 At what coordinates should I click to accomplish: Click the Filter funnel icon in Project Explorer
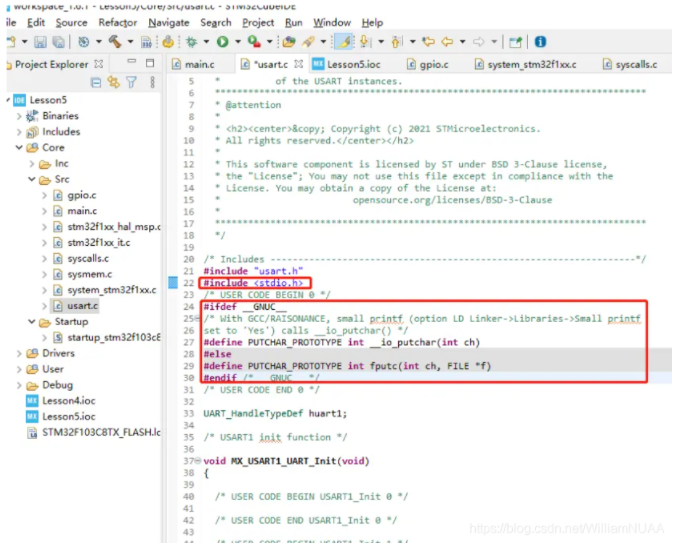click(131, 82)
